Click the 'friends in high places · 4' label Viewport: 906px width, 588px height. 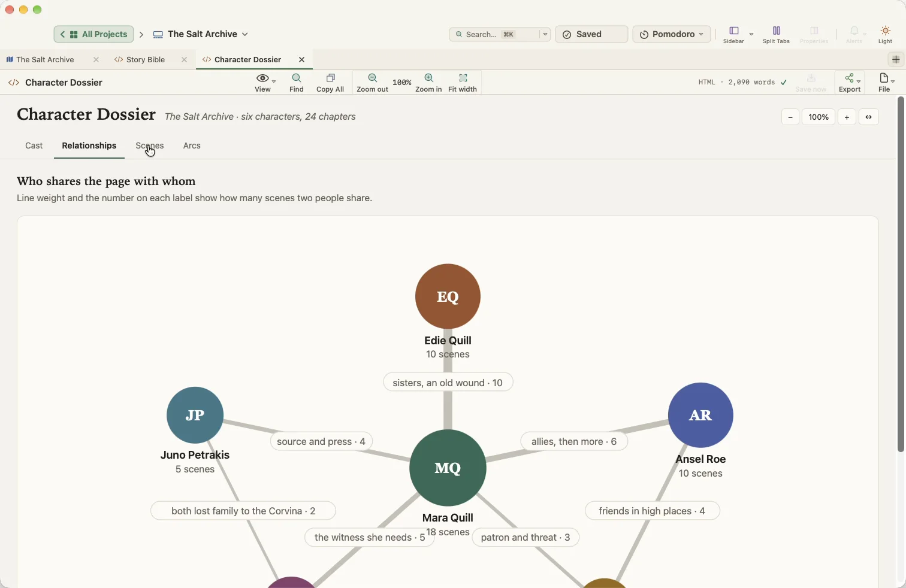click(652, 511)
